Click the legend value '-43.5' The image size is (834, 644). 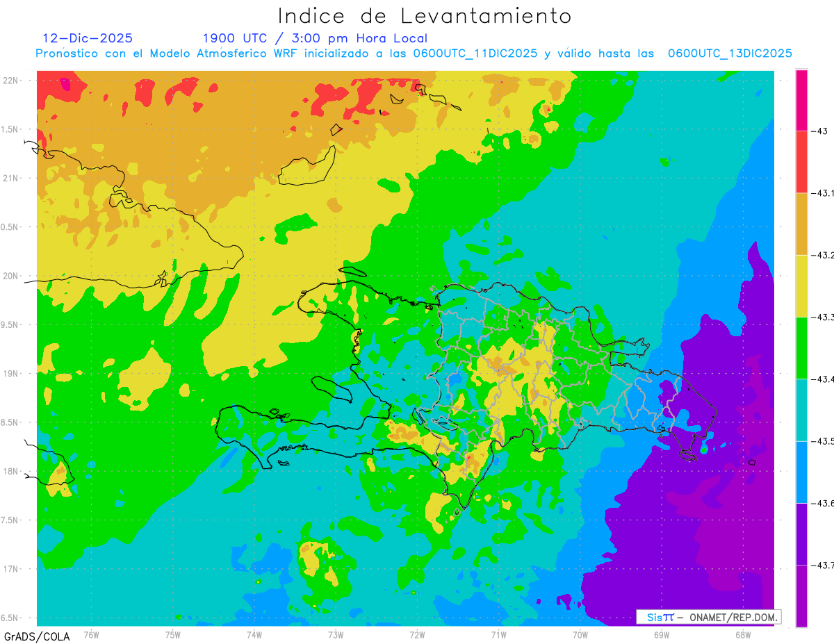click(823, 441)
